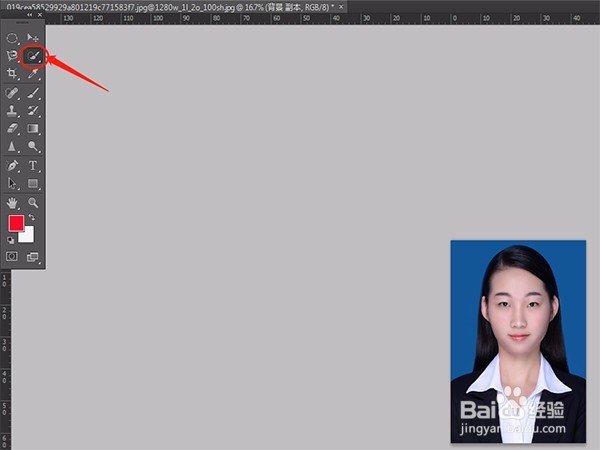Select the Hand tool
600x450 pixels.
point(12,203)
